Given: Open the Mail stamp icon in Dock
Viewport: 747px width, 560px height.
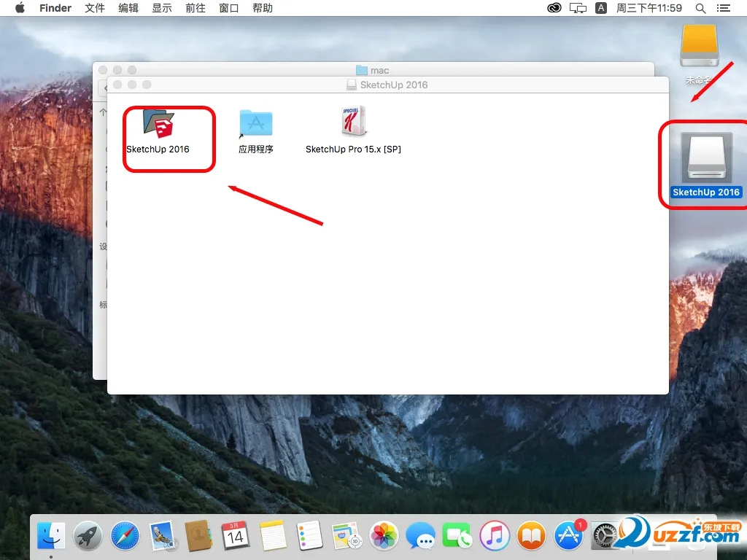Looking at the screenshot, I should point(162,536).
